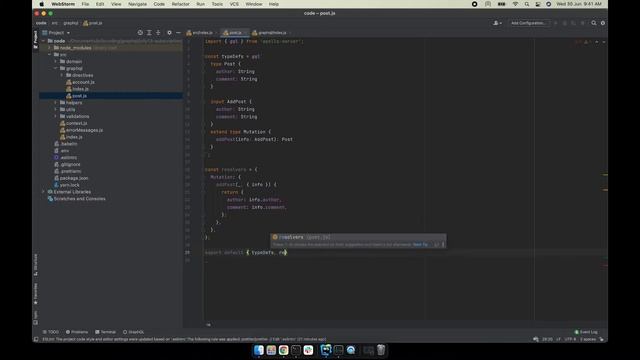Choose the resolvers autocomplete suggestion
The width and height of the screenshot is (640, 360).
pyautogui.click(x=358, y=237)
